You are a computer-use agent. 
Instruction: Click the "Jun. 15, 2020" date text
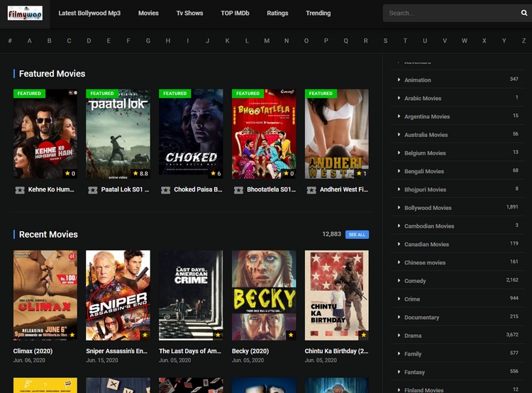(102, 360)
